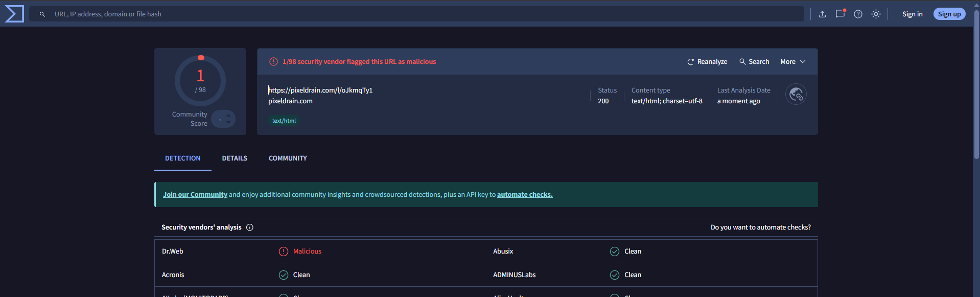Click the Sign in link
This screenshot has width=980, height=297.
click(912, 14)
